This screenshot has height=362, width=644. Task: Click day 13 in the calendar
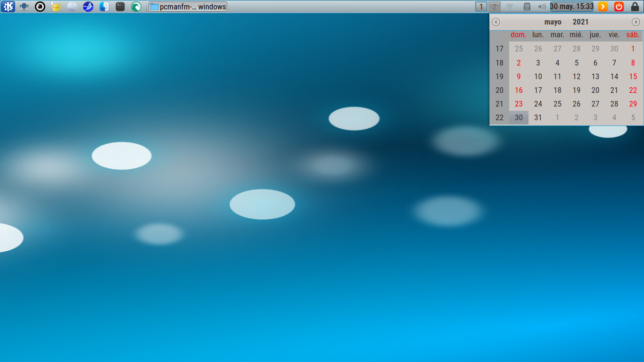(595, 76)
